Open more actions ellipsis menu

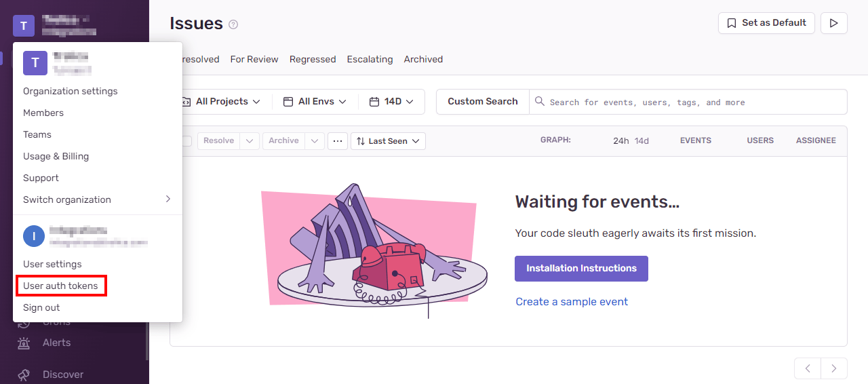coord(337,140)
